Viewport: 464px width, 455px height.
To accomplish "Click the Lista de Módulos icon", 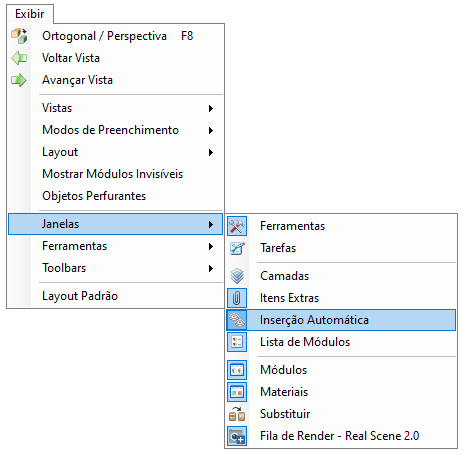I will [x=237, y=342].
